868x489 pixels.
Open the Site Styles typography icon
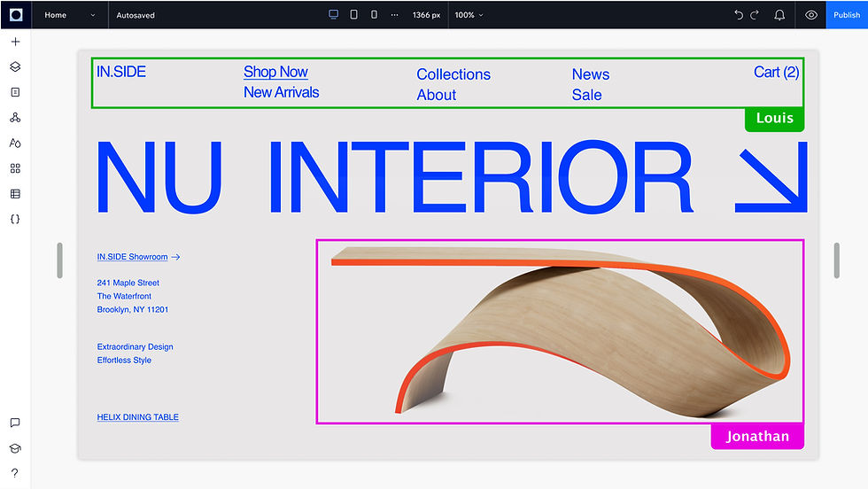pos(16,143)
